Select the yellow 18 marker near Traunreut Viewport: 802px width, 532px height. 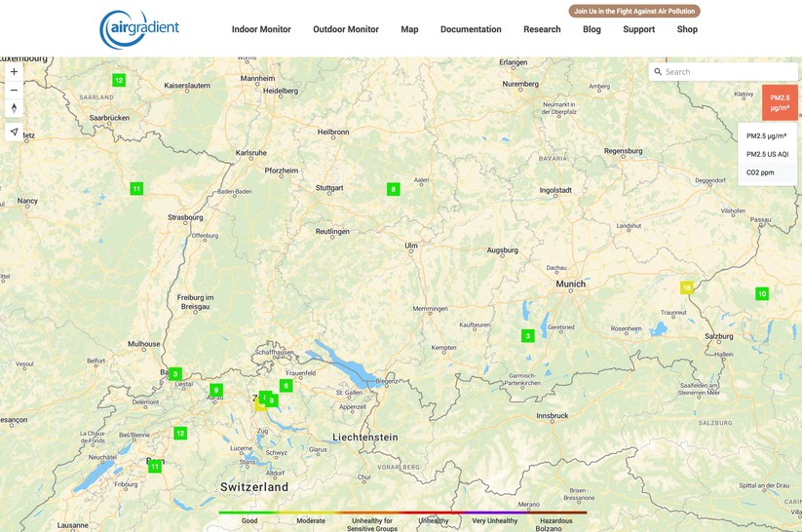click(x=687, y=287)
